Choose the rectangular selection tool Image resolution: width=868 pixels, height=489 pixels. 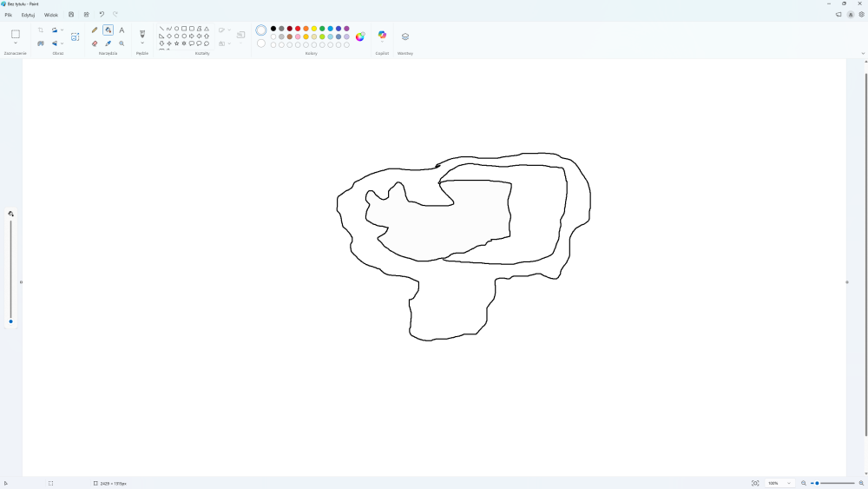[16, 34]
